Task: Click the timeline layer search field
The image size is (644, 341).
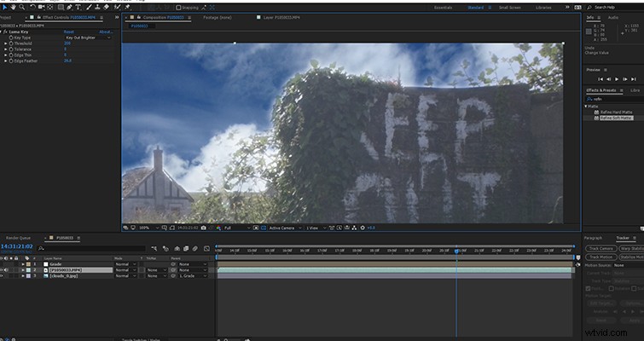Action: [91, 249]
